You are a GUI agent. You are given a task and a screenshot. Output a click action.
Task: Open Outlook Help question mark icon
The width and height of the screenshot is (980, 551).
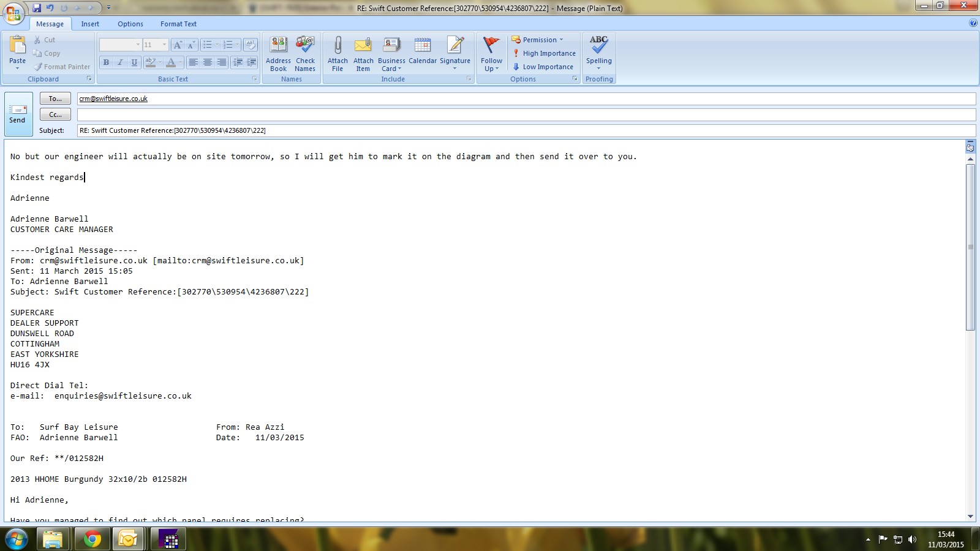click(973, 23)
